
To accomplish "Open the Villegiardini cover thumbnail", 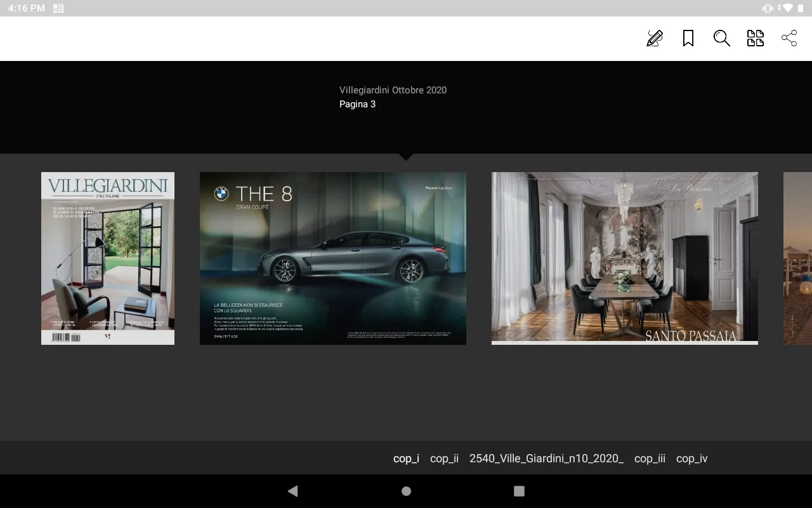I will (x=108, y=258).
